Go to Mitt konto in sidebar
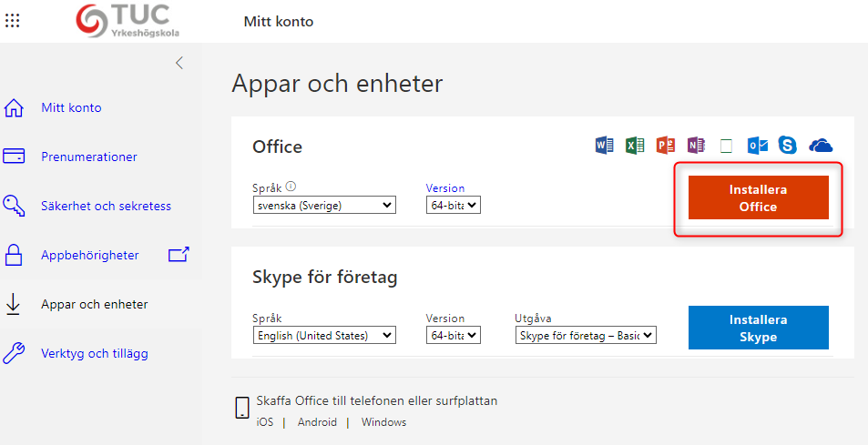Screen dimensions: 868x445 (71, 108)
